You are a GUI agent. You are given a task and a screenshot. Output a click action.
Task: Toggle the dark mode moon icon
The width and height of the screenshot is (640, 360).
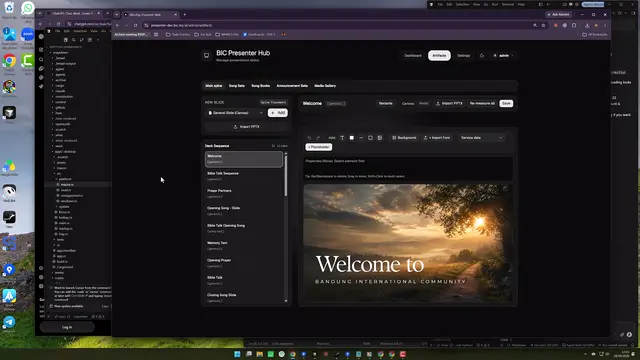tap(482, 56)
